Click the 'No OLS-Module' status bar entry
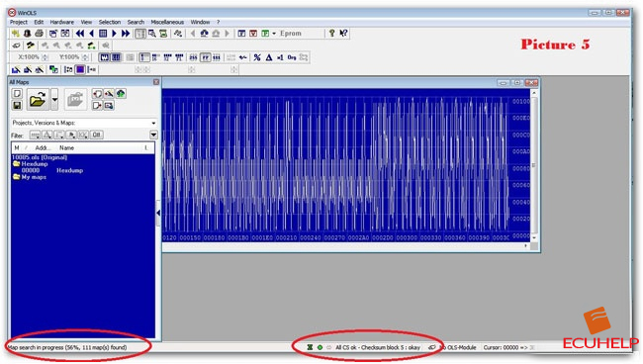Viewport: 643px width, 364px height. point(458,347)
